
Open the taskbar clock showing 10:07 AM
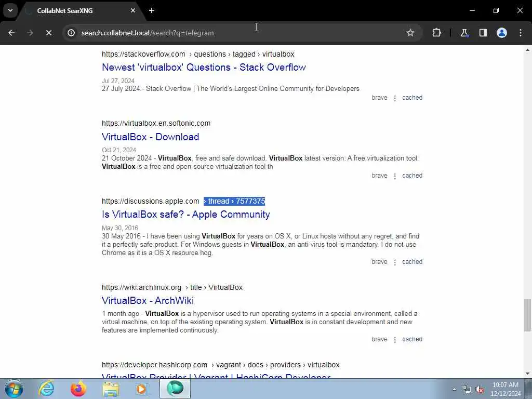point(506,389)
